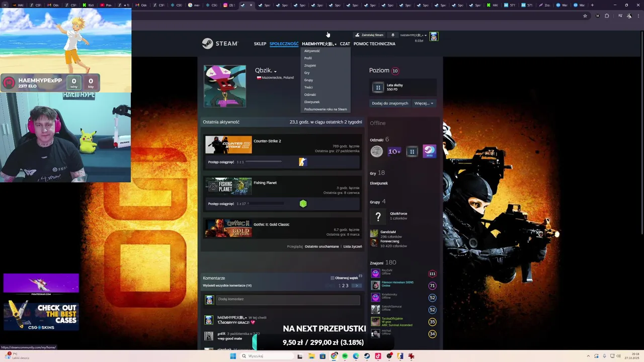Click the 11 years badge under Odznaki
This screenshot has width=644, height=362.
[x=412, y=151]
